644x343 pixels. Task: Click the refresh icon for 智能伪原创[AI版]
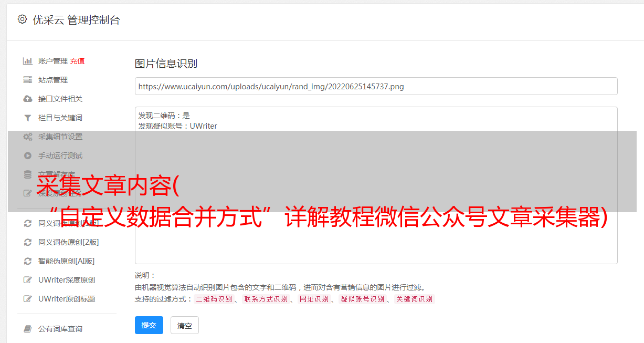28,261
